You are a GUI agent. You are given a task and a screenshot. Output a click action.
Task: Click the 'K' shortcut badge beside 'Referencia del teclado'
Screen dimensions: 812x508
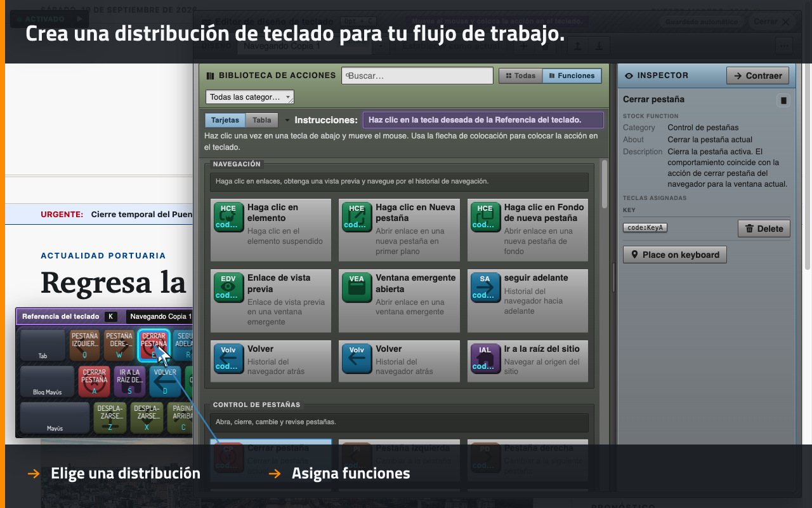tap(111, 316)
